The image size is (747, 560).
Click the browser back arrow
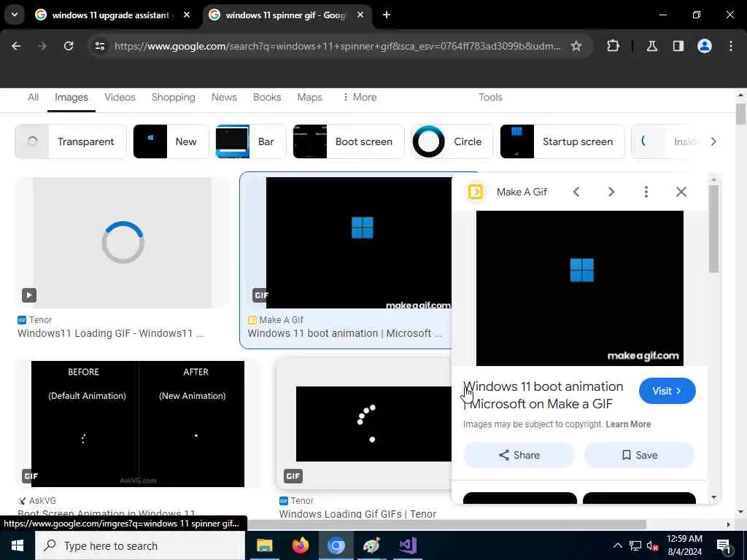point(16,46)
